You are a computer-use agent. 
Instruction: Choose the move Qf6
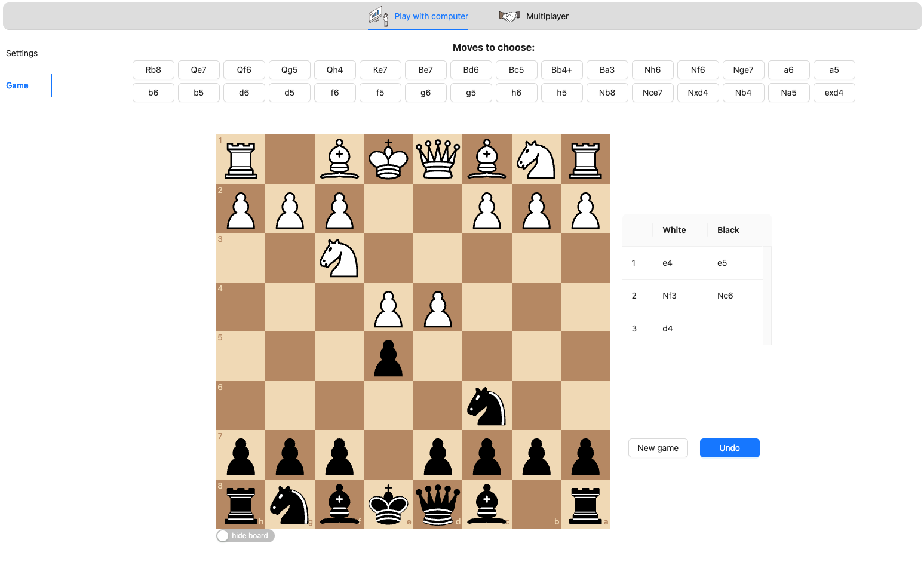coord(244,70)
